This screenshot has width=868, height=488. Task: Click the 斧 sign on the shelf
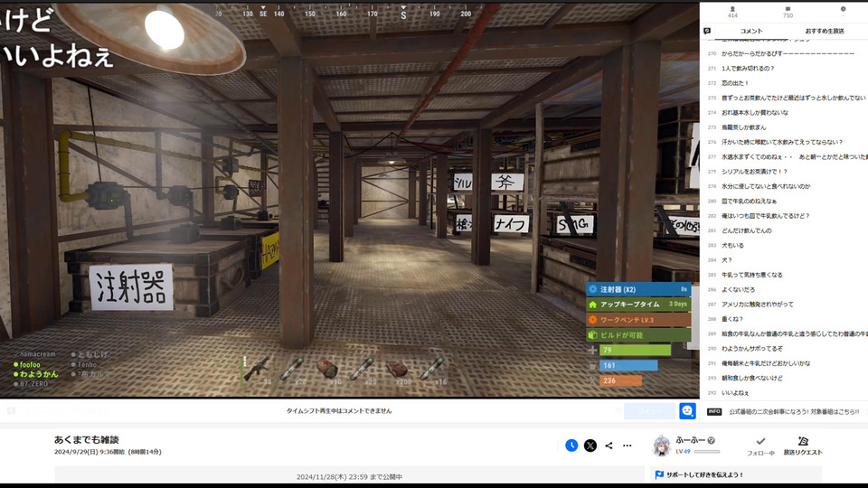507,183
